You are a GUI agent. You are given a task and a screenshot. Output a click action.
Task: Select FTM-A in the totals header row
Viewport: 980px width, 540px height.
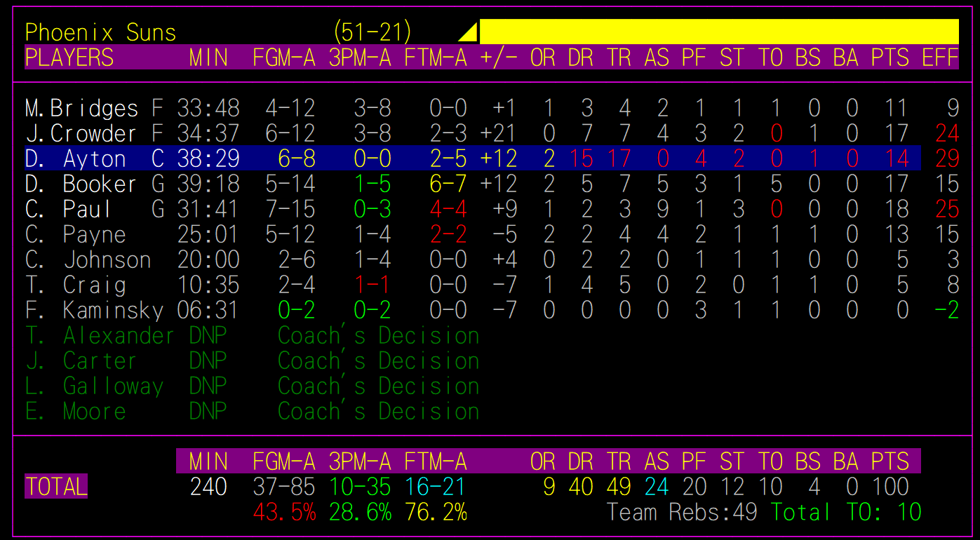coord(436,461)
